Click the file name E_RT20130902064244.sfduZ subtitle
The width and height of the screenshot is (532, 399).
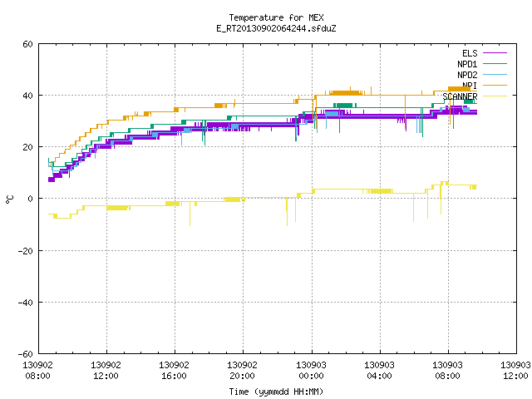276,28
